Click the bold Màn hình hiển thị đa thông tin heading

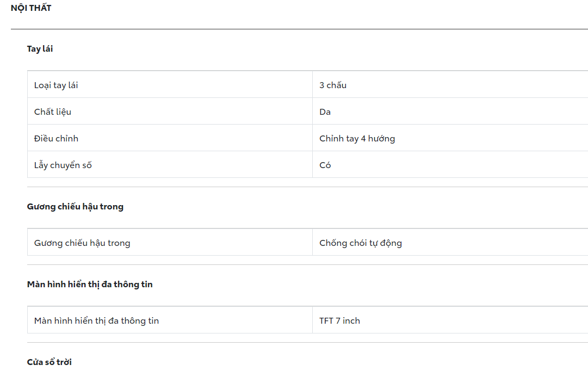tap(90, 285)
